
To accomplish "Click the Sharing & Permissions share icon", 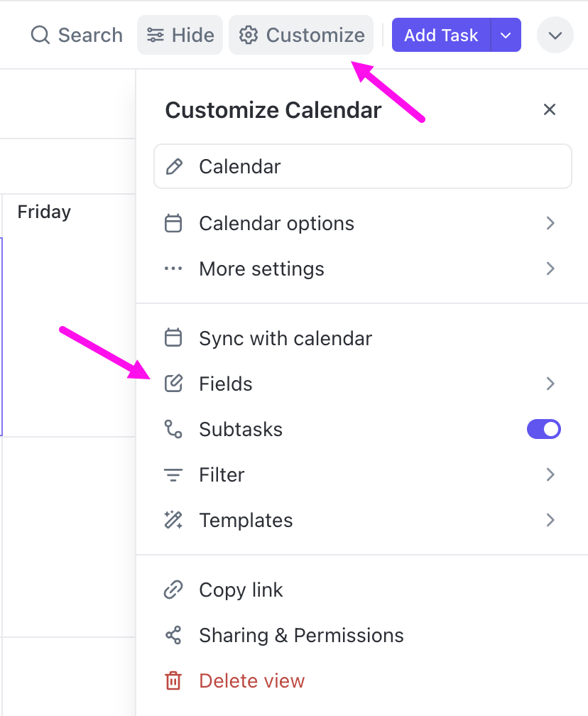I will coord(173,635).
